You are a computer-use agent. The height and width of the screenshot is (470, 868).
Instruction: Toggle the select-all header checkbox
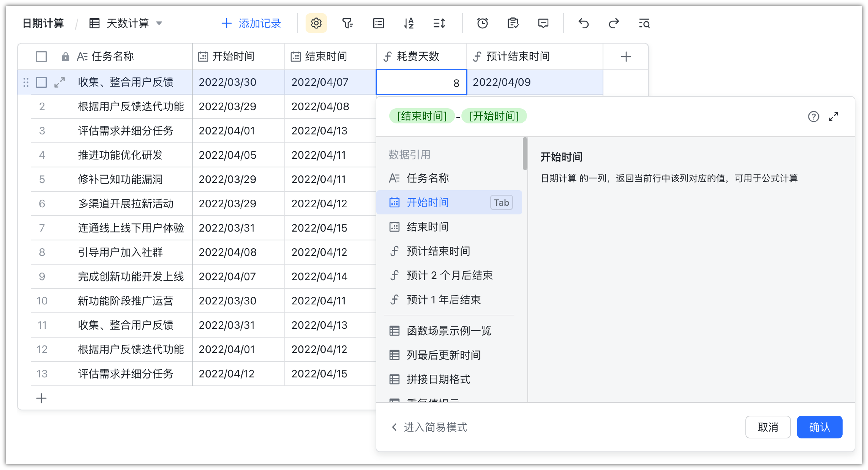click(41, 57)
